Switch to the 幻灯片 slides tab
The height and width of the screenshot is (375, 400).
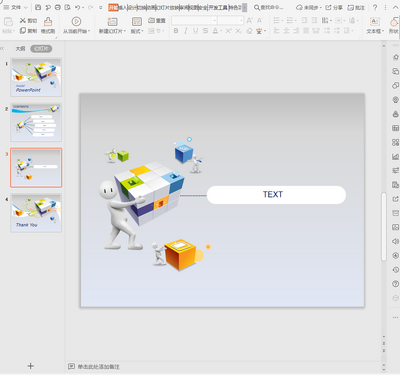pyautogui.click(x=41, y=49)
